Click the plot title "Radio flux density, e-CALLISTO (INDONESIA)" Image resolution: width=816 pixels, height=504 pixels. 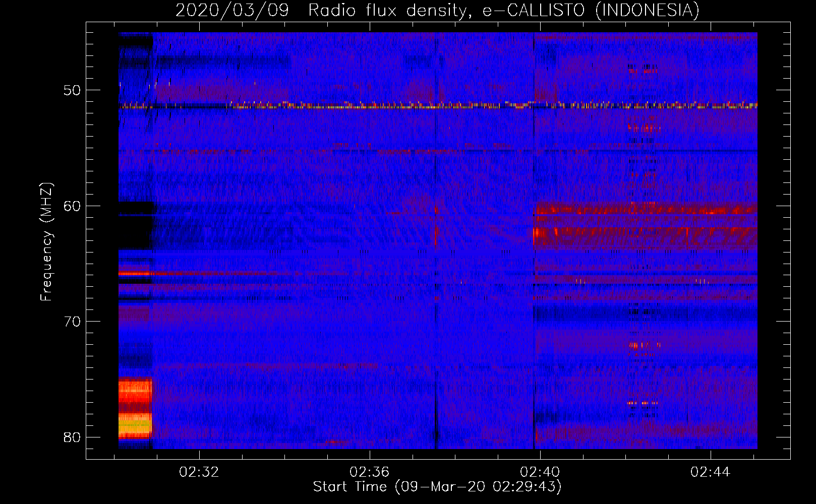pyautogui.click(x=503, y=10)
